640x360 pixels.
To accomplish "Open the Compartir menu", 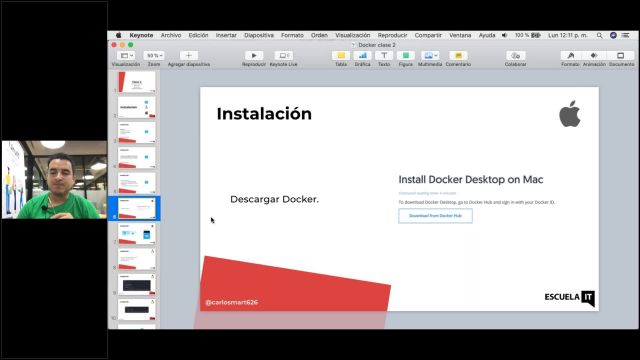I will click(x=428, y=36).
